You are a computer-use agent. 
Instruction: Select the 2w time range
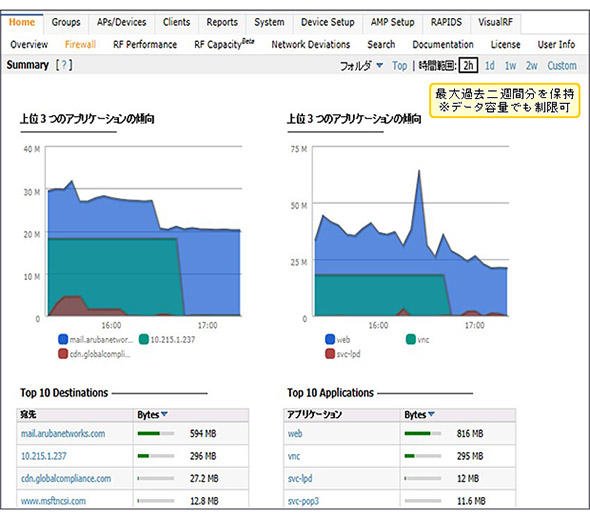(x=532, y=66)
